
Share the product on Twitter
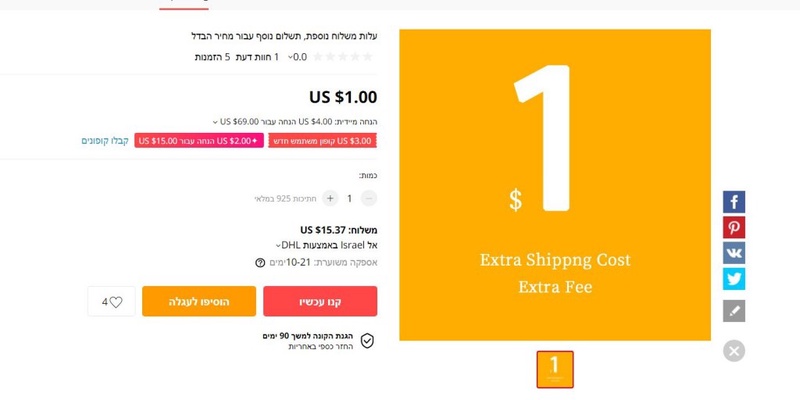[x=734, y=278]
